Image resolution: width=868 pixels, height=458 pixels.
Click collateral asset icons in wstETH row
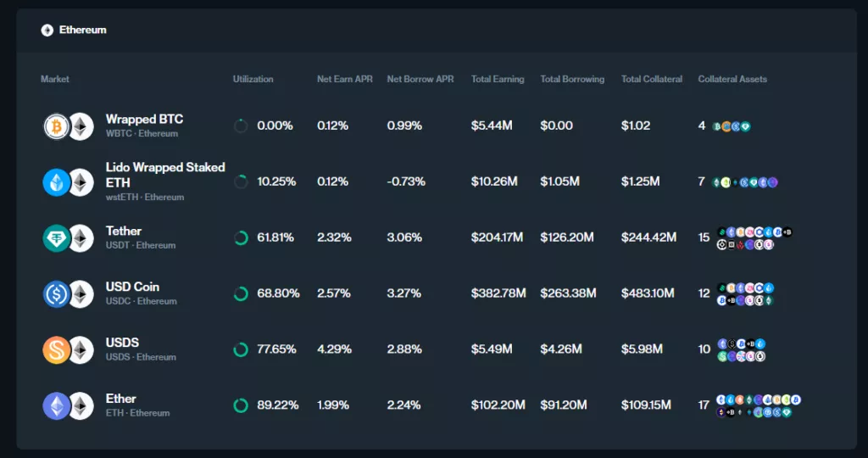click(x=745, y=182)
